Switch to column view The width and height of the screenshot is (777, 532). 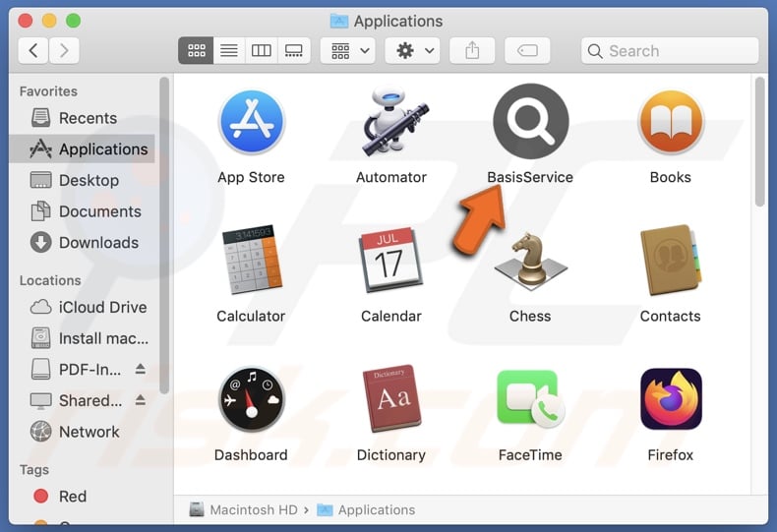pyautogui.click(x=262, y=50)
